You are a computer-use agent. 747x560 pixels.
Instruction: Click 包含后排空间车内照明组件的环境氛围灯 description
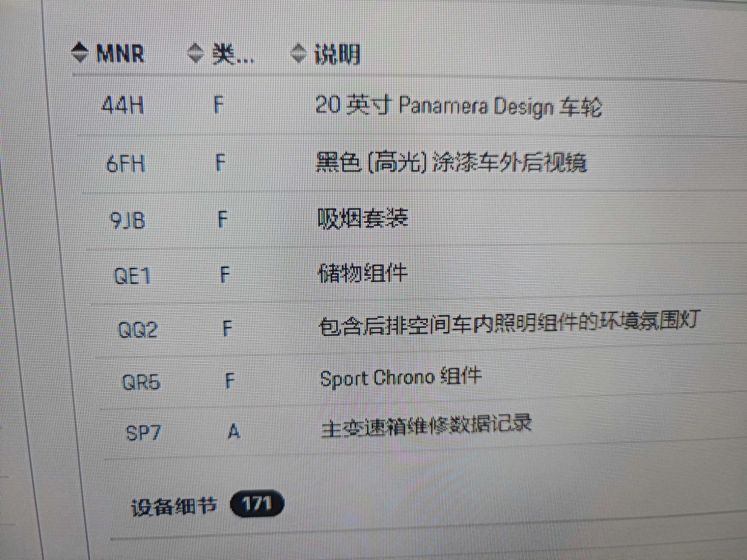point(509,323)
